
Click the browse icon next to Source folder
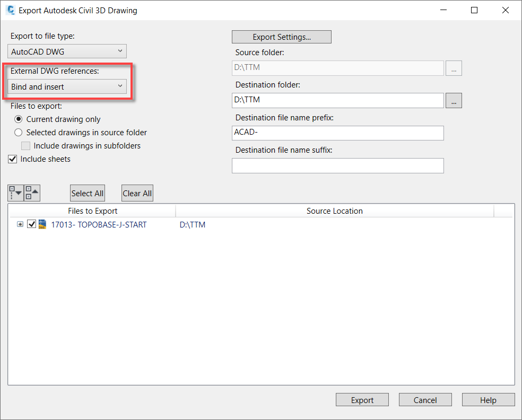coord(454,68)
